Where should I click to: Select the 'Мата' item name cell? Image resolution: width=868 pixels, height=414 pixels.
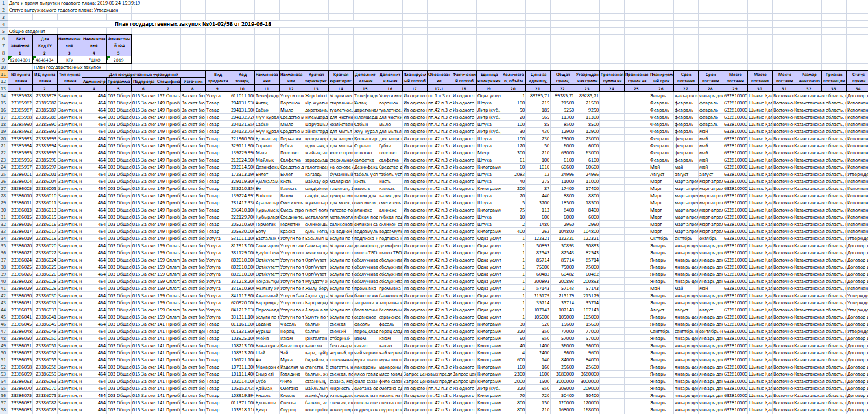click(267, 152)
